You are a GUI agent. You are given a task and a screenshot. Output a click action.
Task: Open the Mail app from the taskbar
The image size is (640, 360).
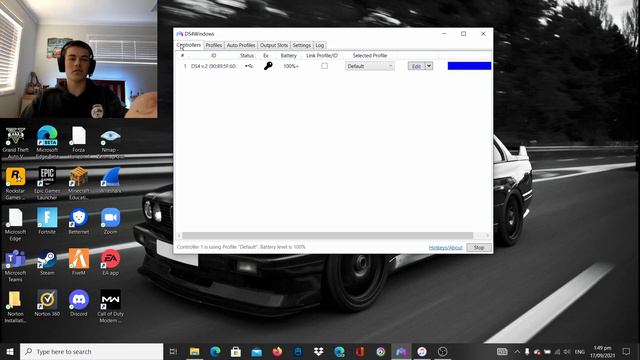click(256, 351)
